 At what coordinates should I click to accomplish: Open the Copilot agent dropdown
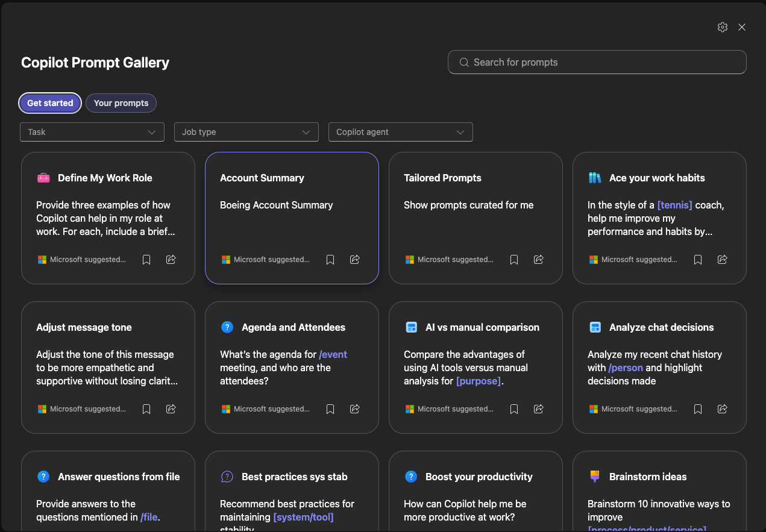click(x=401, y=132)
